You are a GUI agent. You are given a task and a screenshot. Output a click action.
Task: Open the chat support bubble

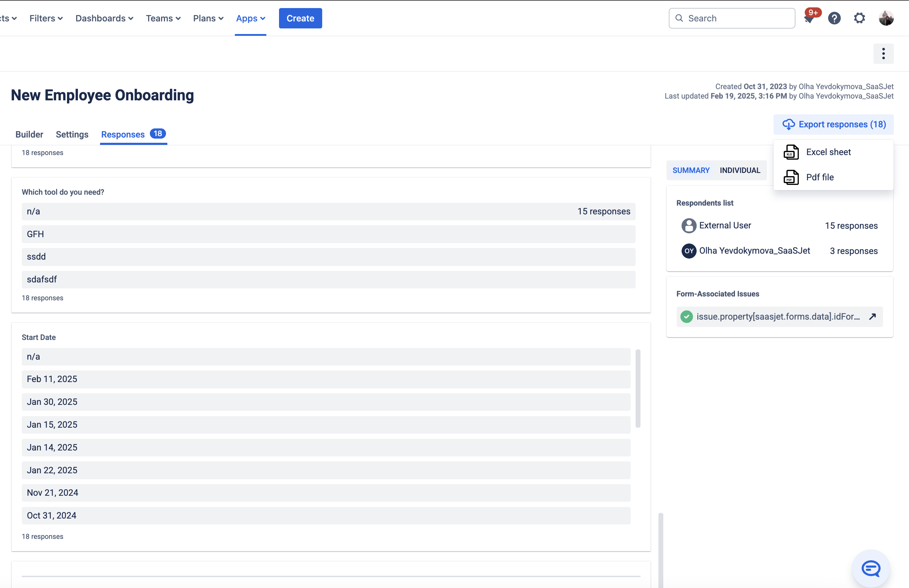pyautogui.click(x=871, y=568)
